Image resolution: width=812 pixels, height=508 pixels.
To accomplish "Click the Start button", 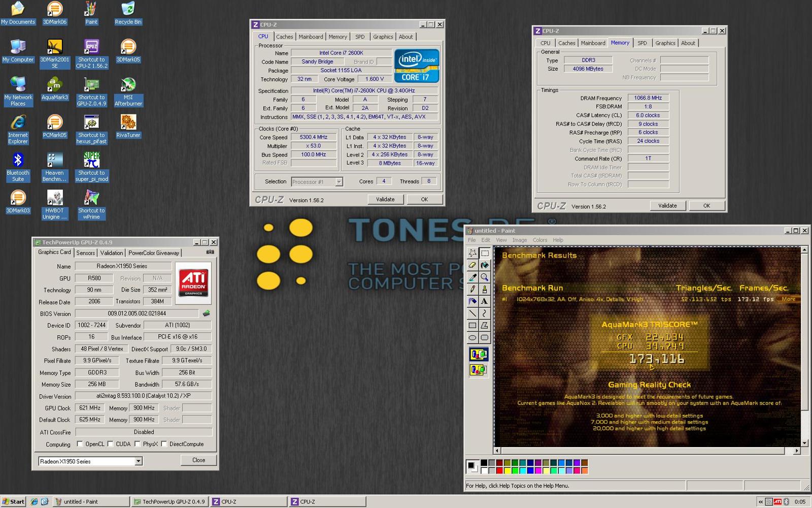I will 13,501.
